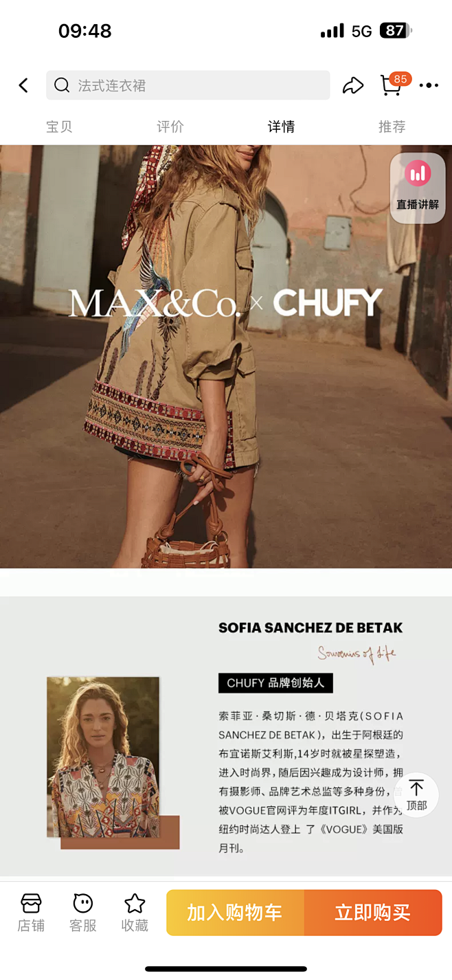Select the 详情 tab

[281, 126]
